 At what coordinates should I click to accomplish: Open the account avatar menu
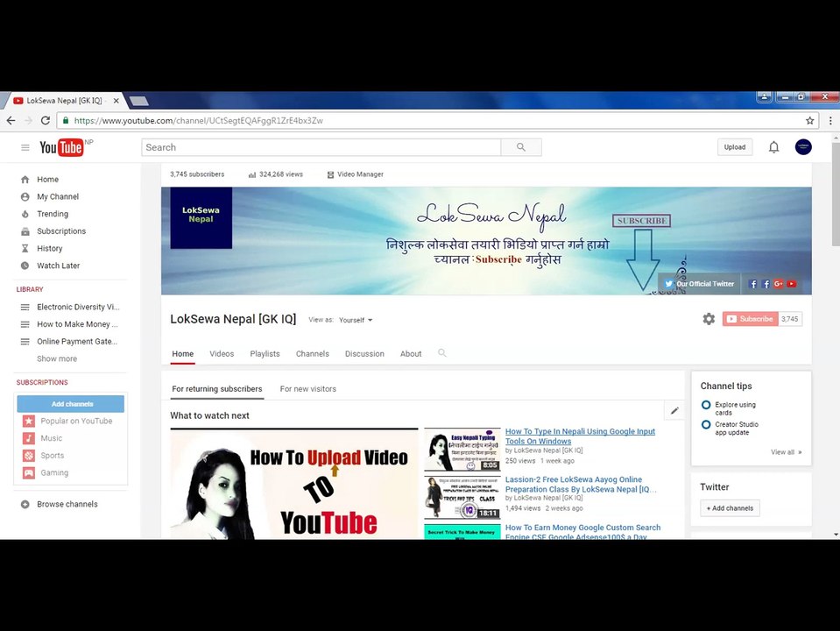pos(803,147)
